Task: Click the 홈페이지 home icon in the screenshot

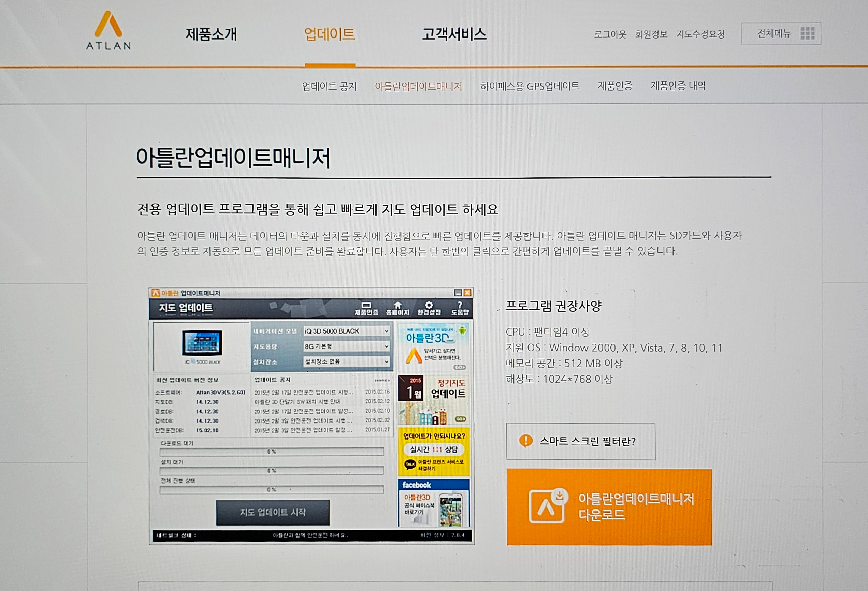Action: tap(397, 309)
